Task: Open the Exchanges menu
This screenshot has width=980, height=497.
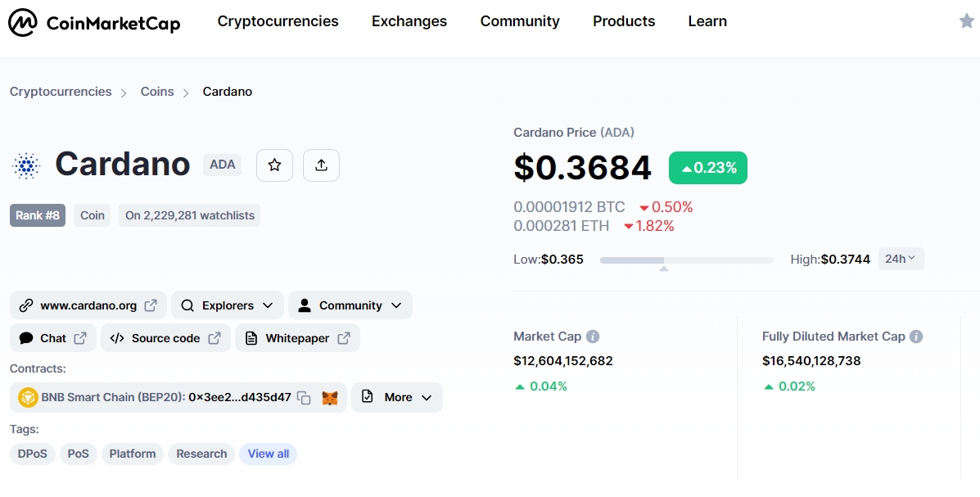Action: click(409, 21)
